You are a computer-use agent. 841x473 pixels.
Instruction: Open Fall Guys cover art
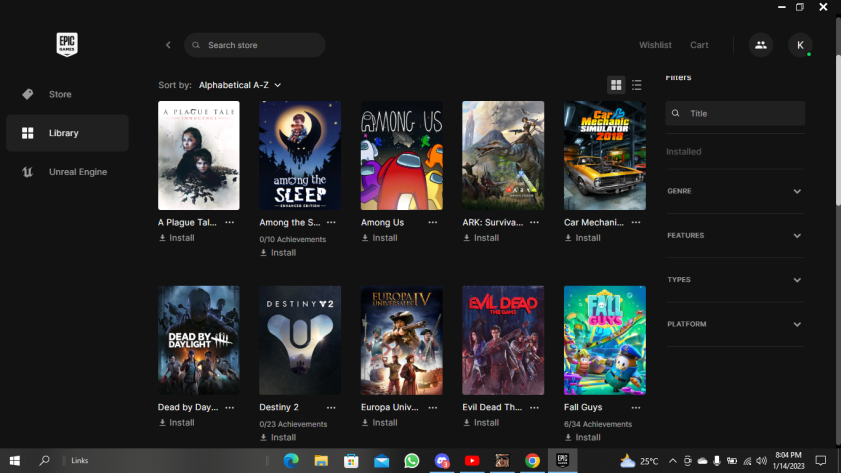click(604, 341)
